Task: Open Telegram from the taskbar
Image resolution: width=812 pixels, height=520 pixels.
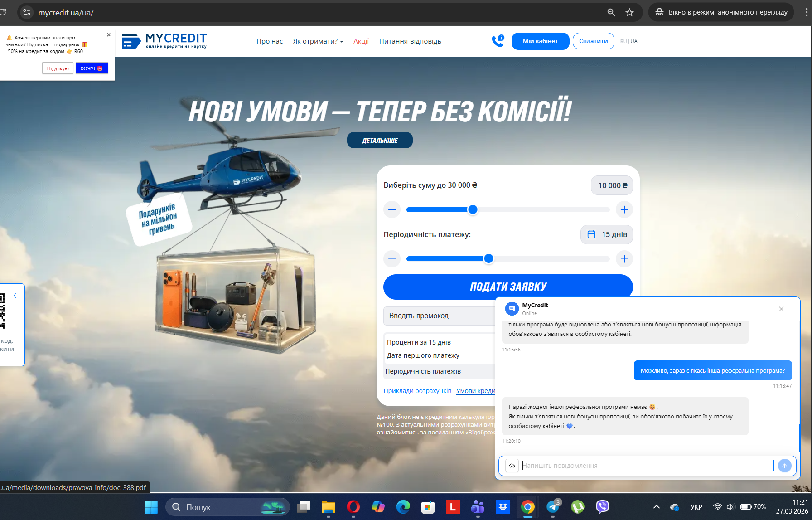Action: click(x=553, y=507)
